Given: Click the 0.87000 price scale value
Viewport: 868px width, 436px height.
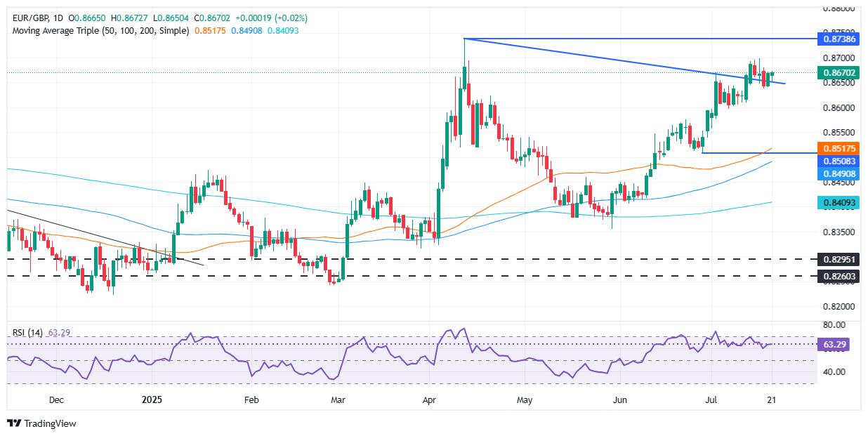Looking at the screenshot, I should (838, 58).
